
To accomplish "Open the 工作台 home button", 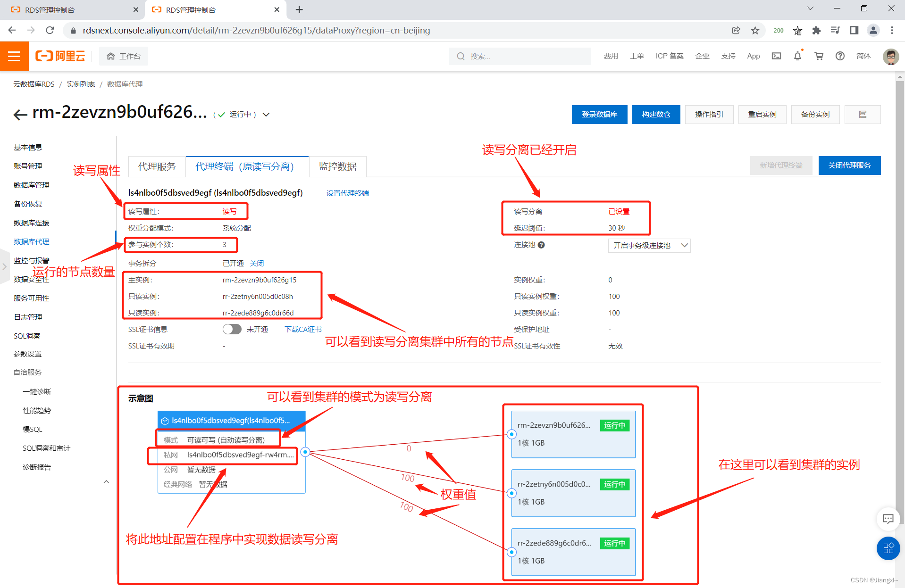I will 124,56.
